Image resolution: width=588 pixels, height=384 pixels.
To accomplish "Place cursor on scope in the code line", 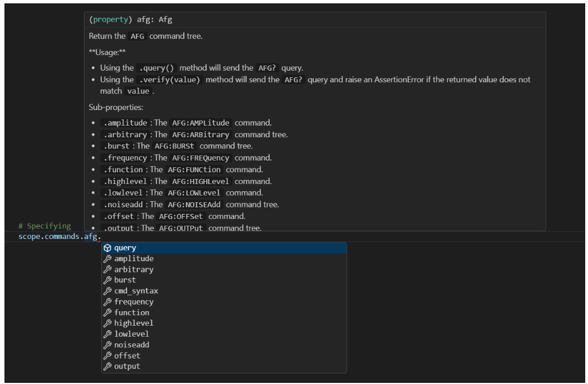I will coord(29,237).
